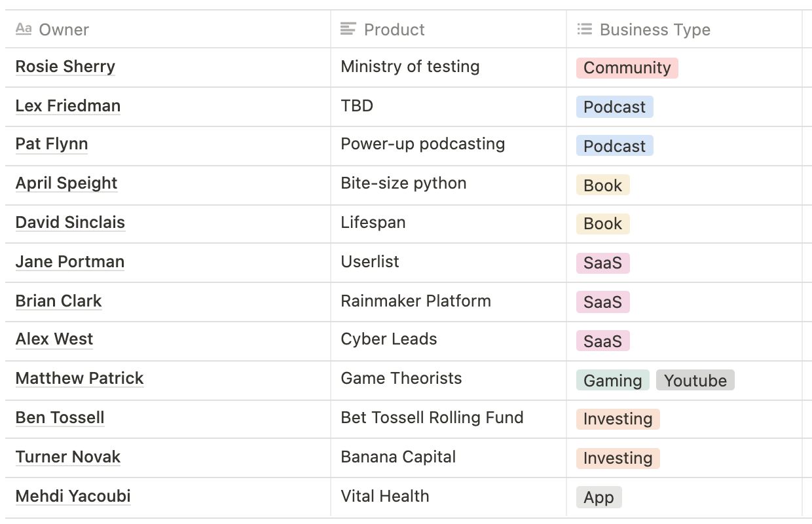The width and height of the screenshot is (812, 524).
Task: Click the Book tag for Bite-size python
Action: (x=603, y=185)
